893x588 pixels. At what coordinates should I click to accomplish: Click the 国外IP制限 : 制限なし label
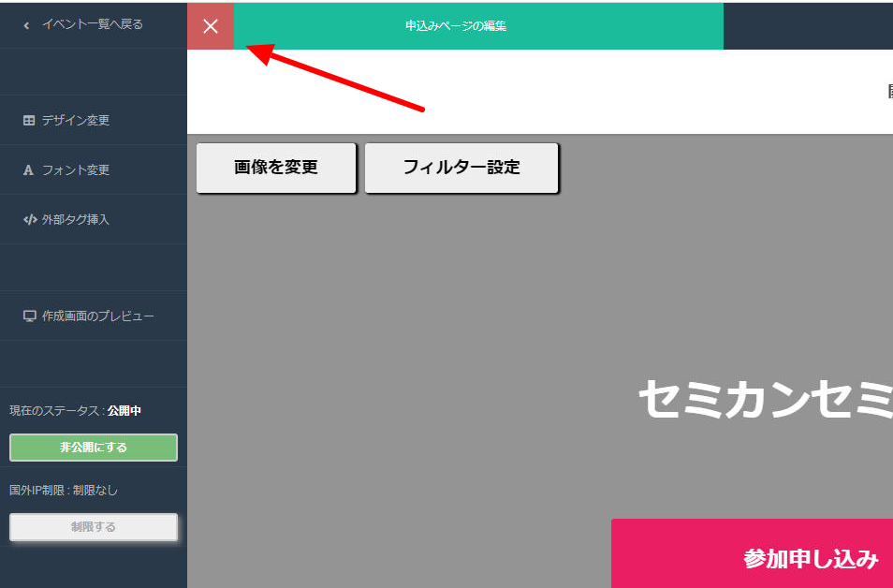coord(64,490)
